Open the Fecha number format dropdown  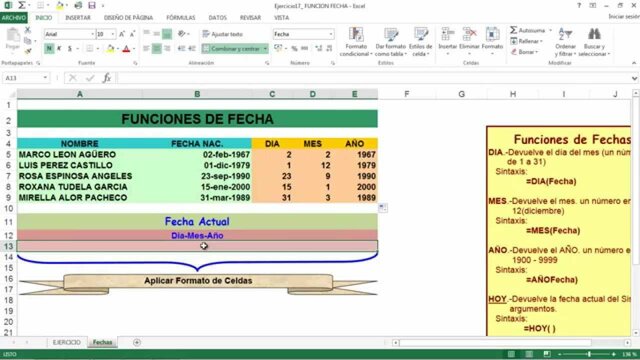tap(331, 34)
